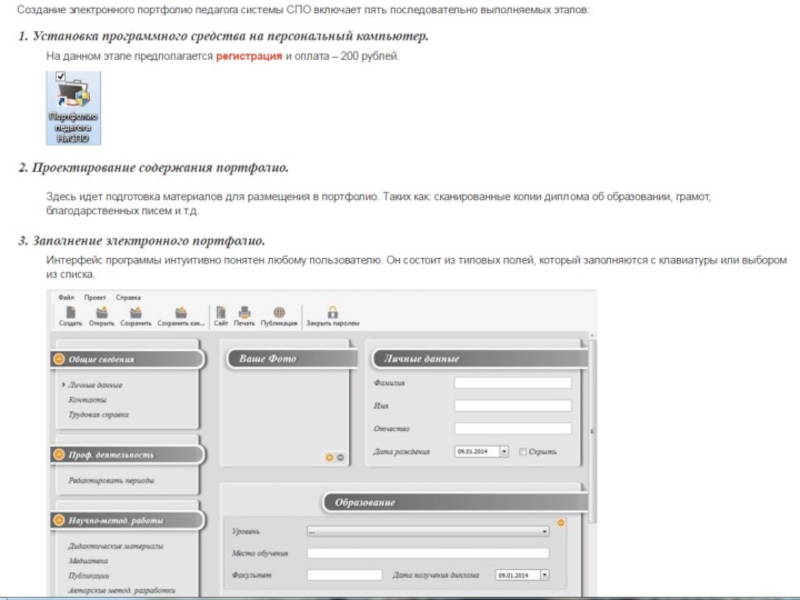Click the heading 'Установка программного средства на персональный компьютер'
This screenshot has height=600, width=800.
230,36
